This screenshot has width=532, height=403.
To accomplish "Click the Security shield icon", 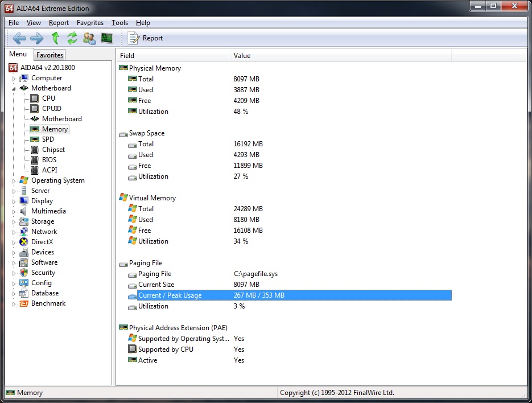I will click(24, 273).
